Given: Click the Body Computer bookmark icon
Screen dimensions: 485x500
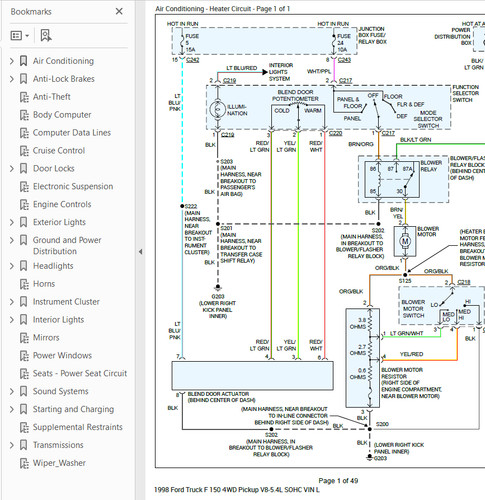Looking at the screenshot, I should click(24, 115).
